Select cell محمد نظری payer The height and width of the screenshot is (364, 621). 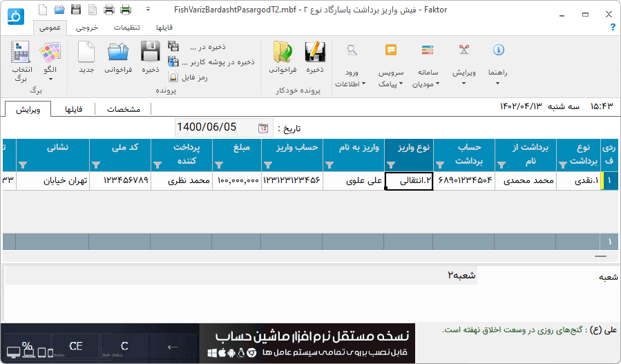[182, 181]
